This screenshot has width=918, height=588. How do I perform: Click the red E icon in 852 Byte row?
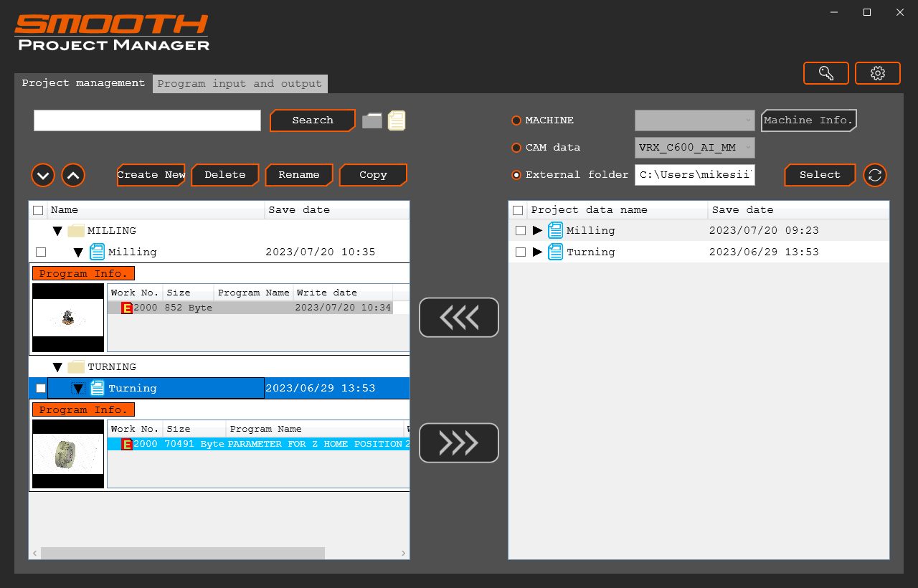127,308
